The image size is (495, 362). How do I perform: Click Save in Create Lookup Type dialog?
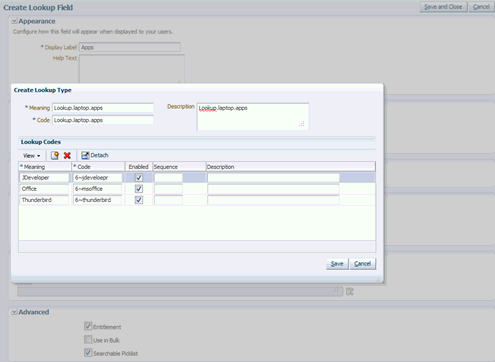tap(337, 264)
